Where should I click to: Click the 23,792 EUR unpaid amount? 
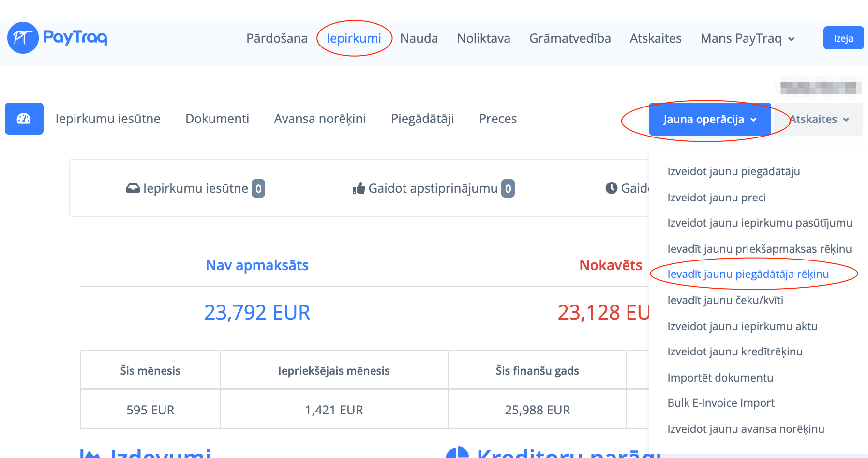click(257, 312)
